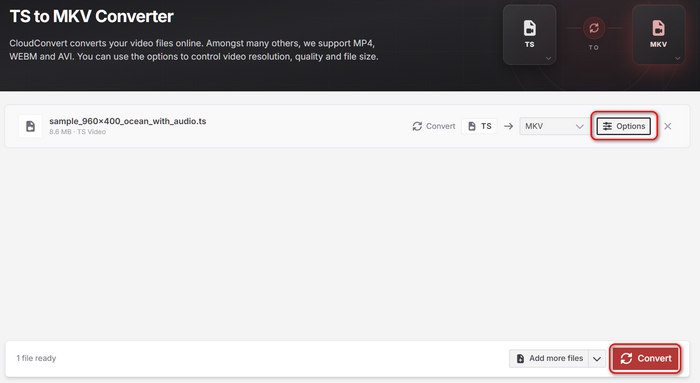Click the 'TS to MKV Converter' heading

[x=92, y=17]
